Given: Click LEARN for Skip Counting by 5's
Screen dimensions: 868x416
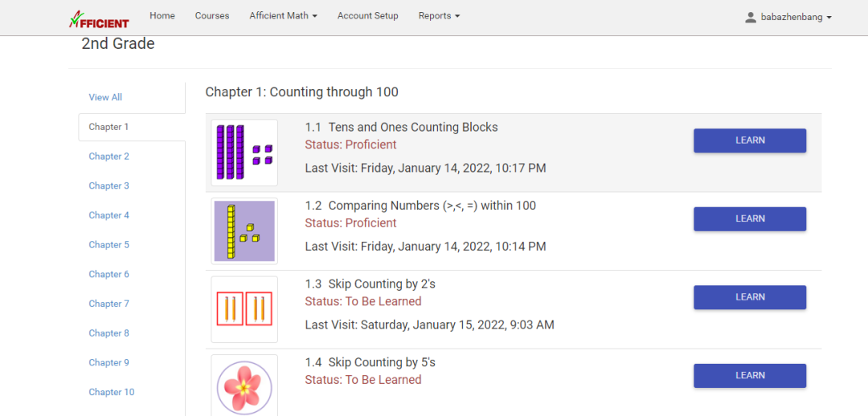Looking at the screenshot, I should click(x=750, y=376).
